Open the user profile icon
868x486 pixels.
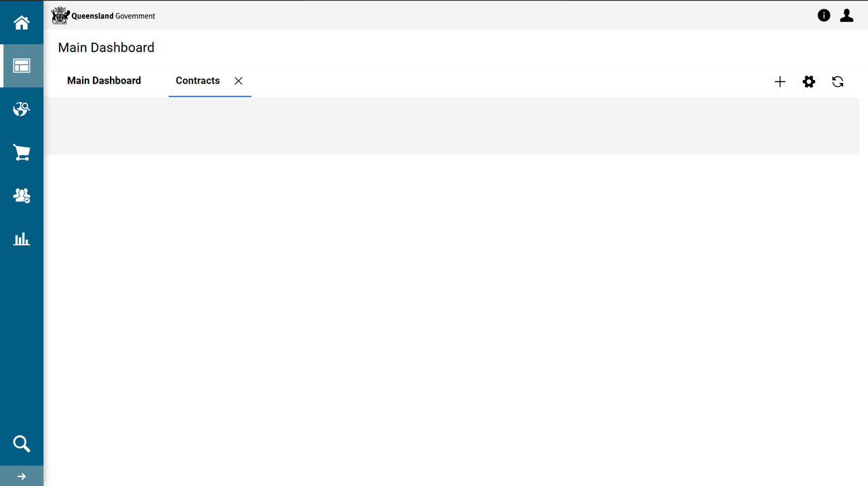(x=846, y=16)
